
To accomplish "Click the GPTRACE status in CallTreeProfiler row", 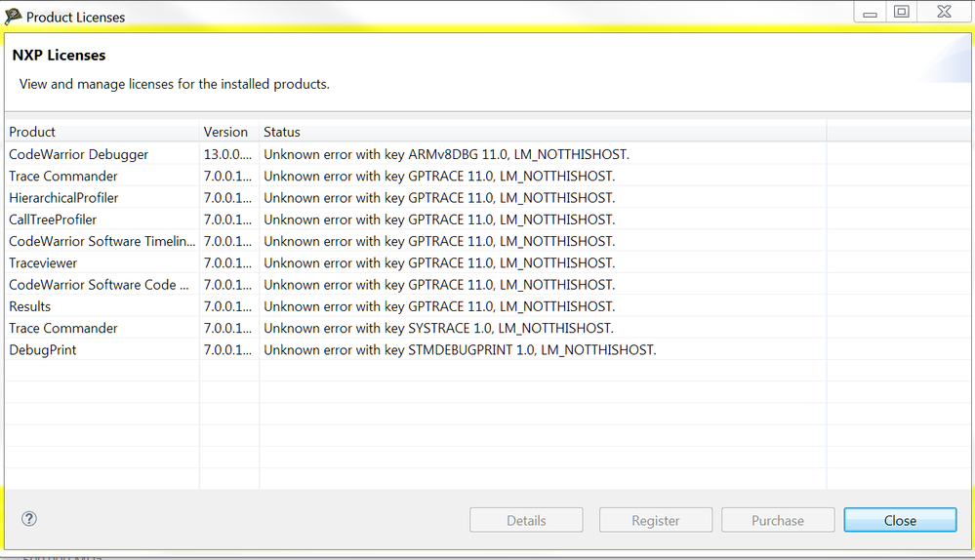I will click(439, 220).
